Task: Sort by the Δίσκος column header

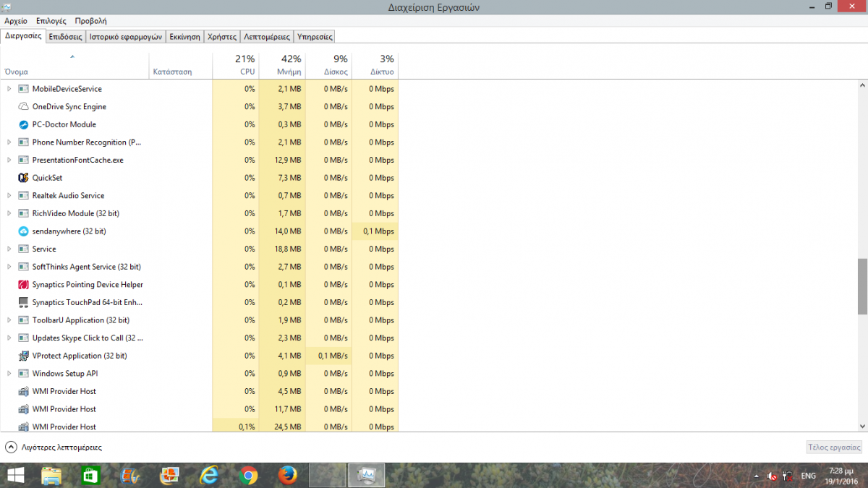Action: pos(328,65)
